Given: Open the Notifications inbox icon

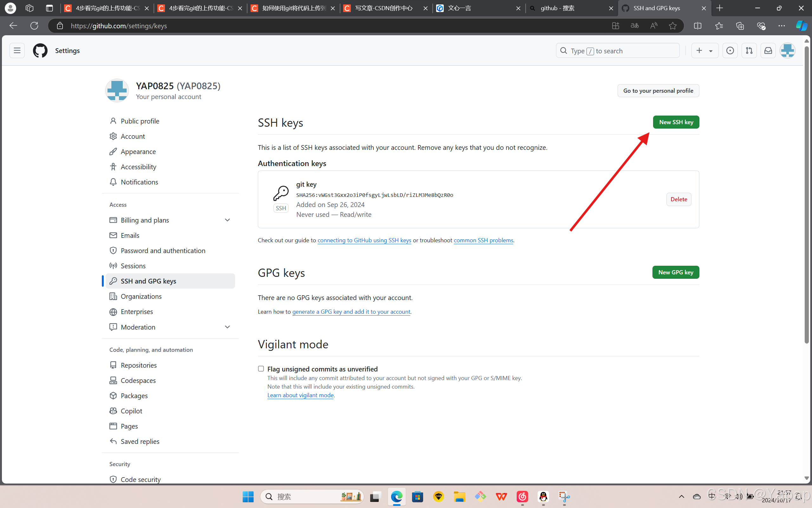Looking at the screenshot, I should pyautogui.click(x=768, y=51).
